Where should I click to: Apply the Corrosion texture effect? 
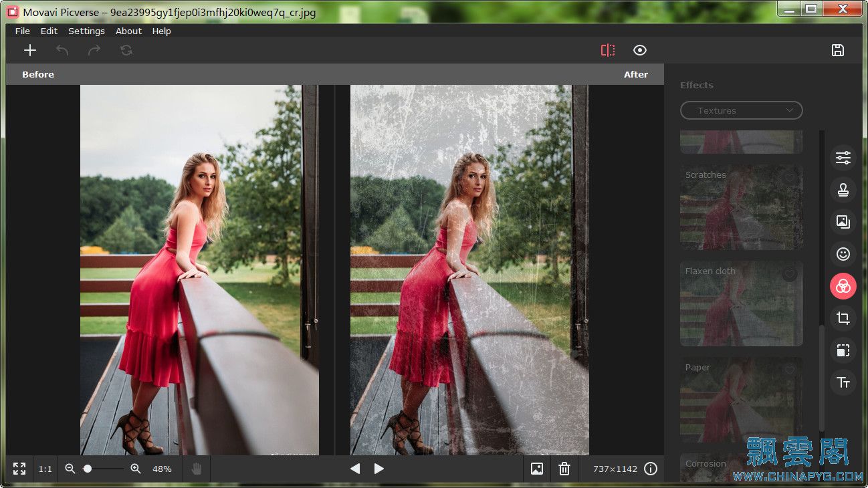click(x=741, y=467)
